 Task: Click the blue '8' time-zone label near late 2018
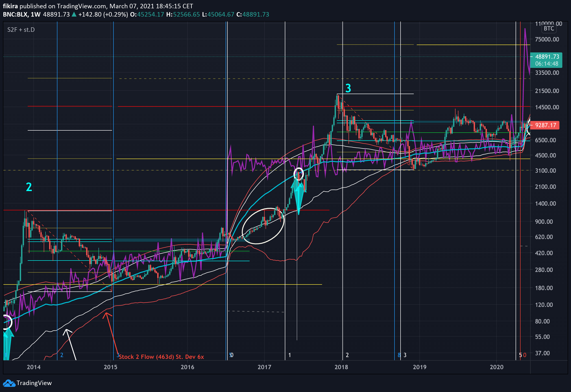[x=399, y=355]
